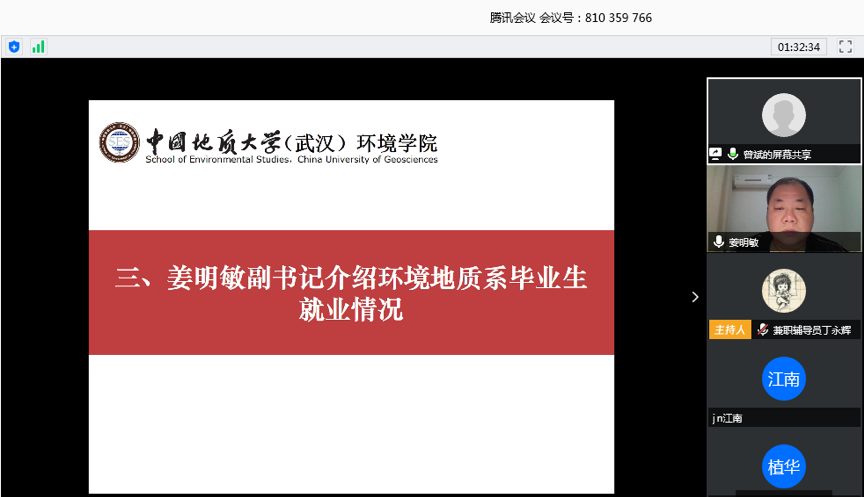The image size is (864, 497).
Task: Click the university logo on the slide
Action: tap(119, 142)
